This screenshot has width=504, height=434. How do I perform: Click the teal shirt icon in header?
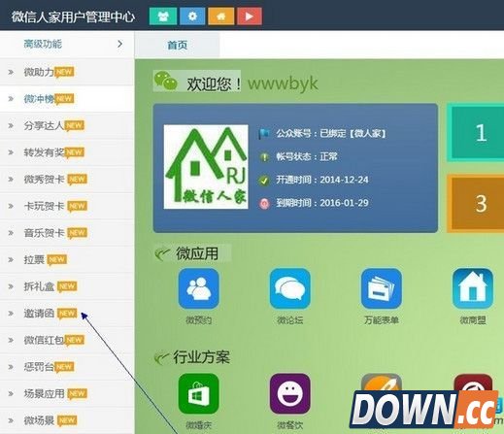click(x=163, y=17)
